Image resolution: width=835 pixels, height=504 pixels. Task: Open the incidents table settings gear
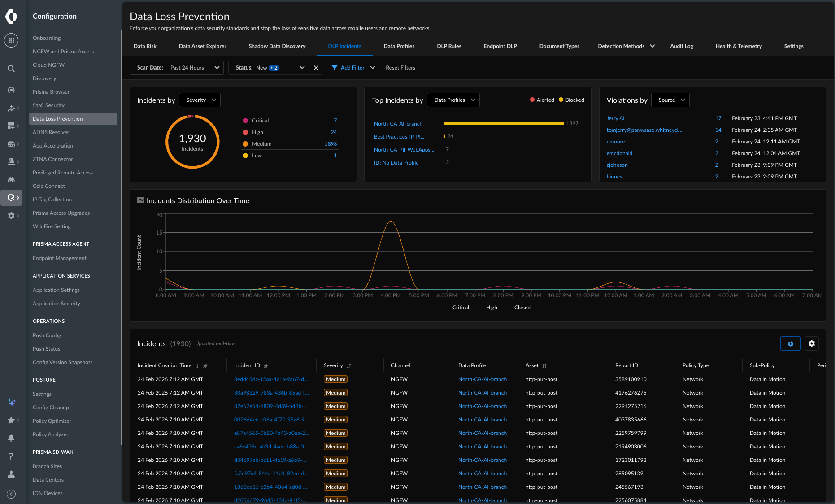(812, 343)
